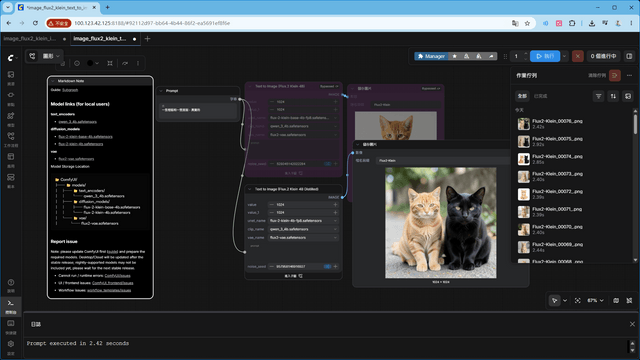
Task: Click the sort icon in queue panel
Action: [x=613, y=96]
